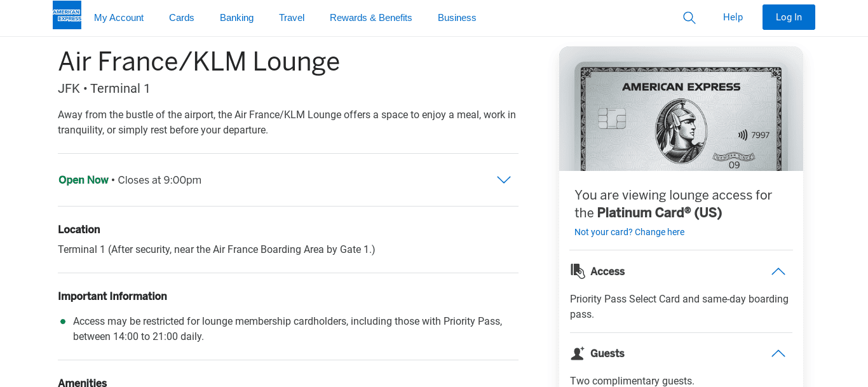This screenshot has height=387, width=868.
Task: Open the search magnifier
Action: (x=689, y=17)
